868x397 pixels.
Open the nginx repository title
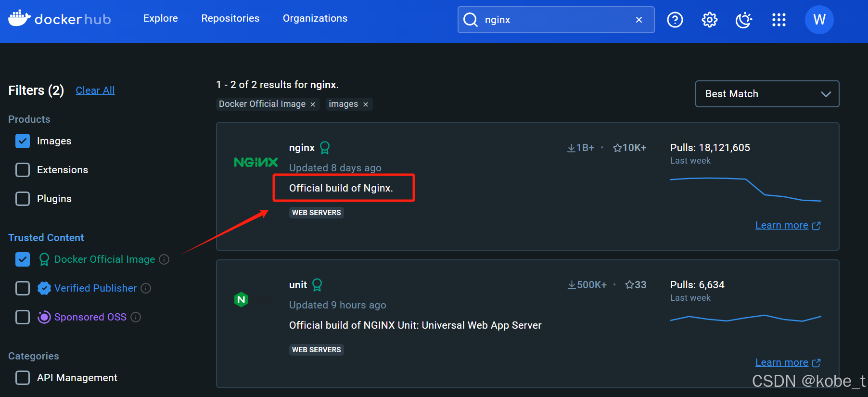[302, 148]
